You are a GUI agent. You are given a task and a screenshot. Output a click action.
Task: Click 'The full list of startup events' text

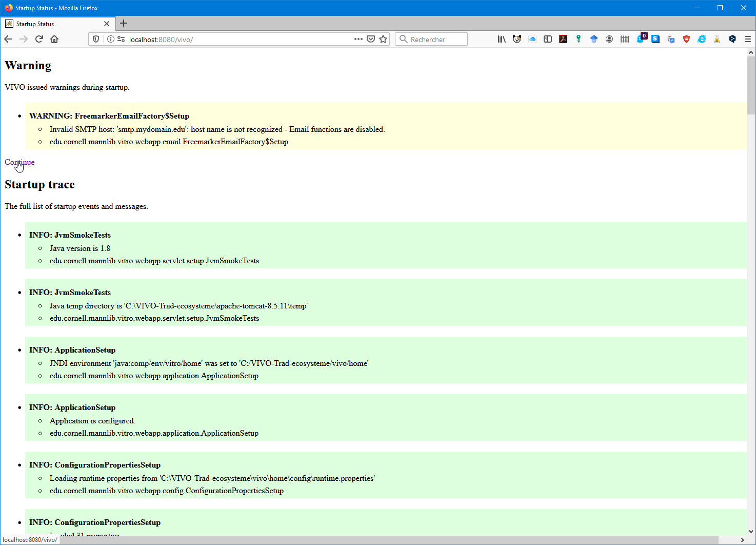point(76,206)
